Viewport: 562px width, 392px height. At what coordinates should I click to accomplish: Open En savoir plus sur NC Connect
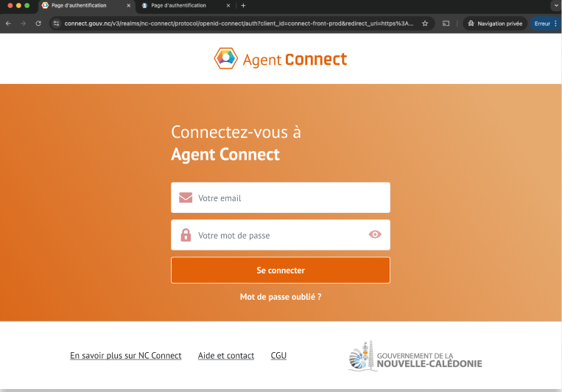pyautogui.click(x=126, y=355)
